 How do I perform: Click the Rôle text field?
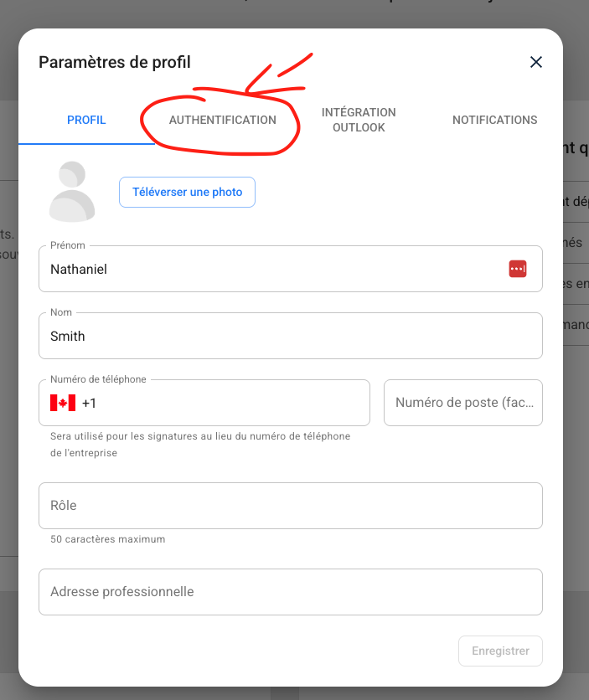290,506
